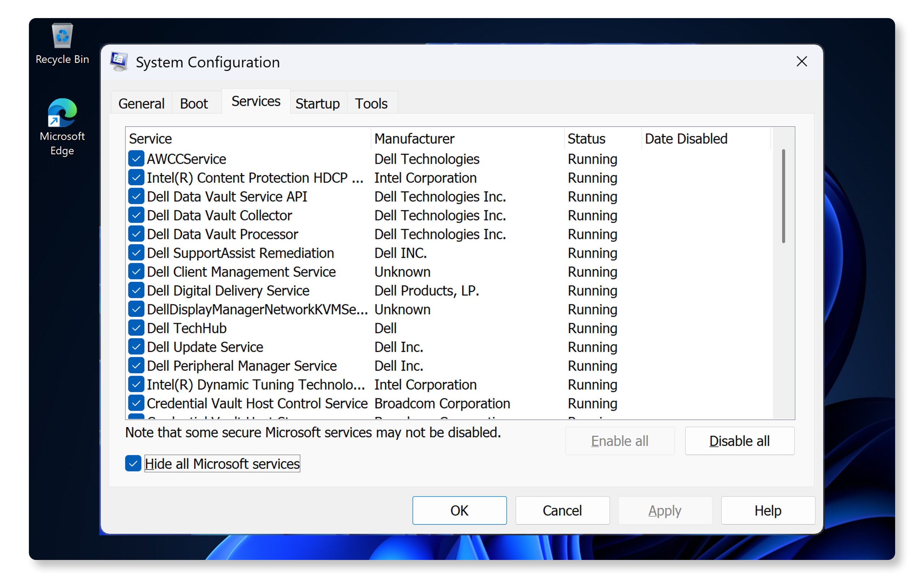Sort by the Manufacturer column header
The width and height of the screenshot is (924, 578).
[x=467, y=138]
